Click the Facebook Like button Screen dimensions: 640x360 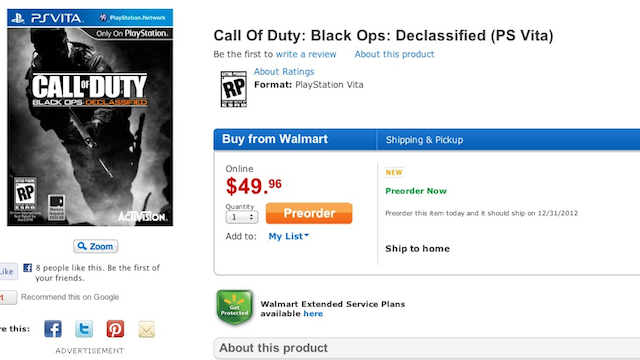7,271
